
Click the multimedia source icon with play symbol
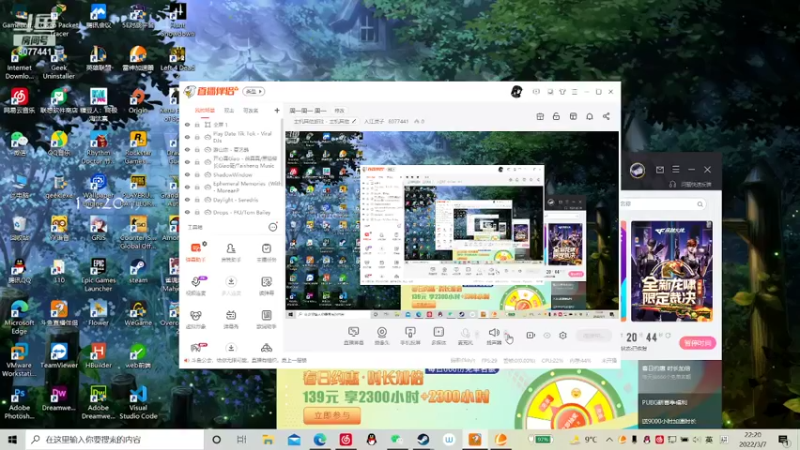click(438, 332)
